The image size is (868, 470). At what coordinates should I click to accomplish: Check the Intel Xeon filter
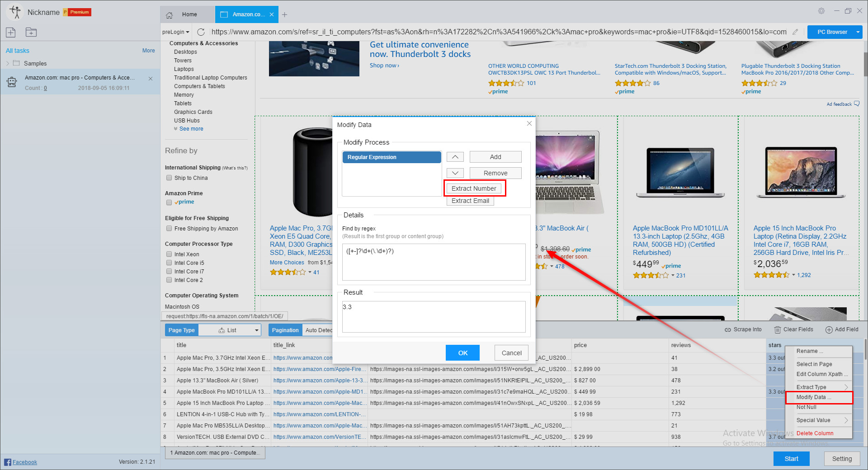click(x=169, y=254)
